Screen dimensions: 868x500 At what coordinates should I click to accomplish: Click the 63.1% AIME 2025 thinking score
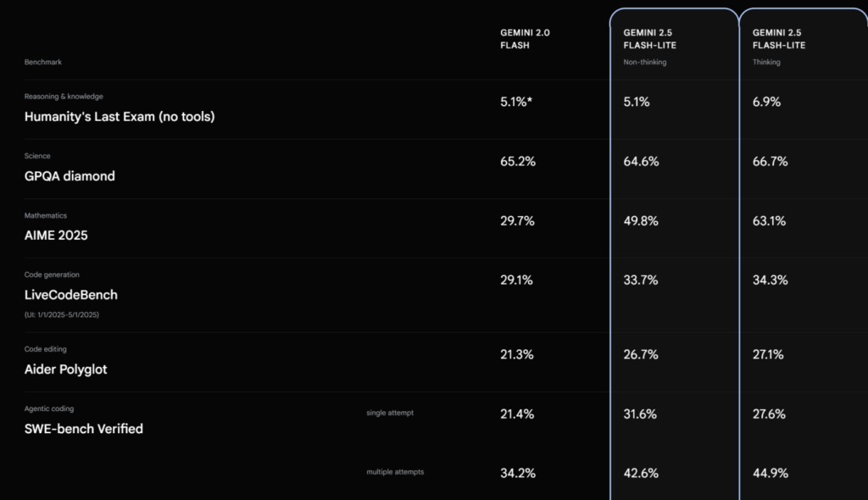(x=769, y=221)
